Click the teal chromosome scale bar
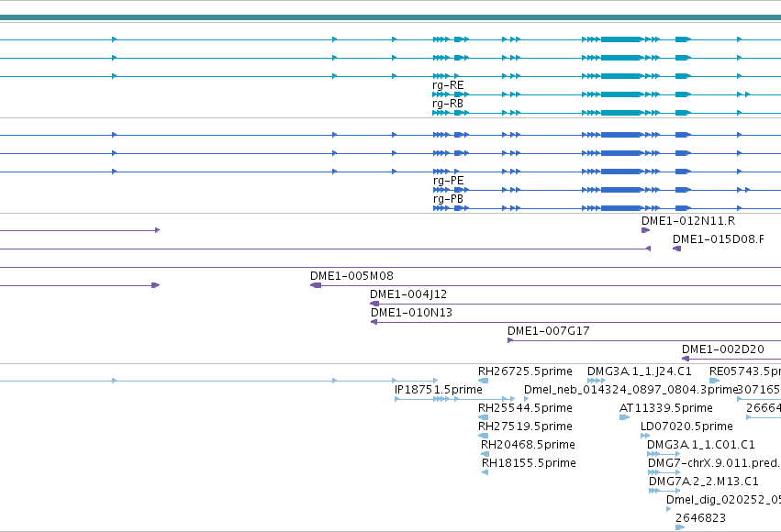Viewport: 781px width, 532px height. click(391, 17)
